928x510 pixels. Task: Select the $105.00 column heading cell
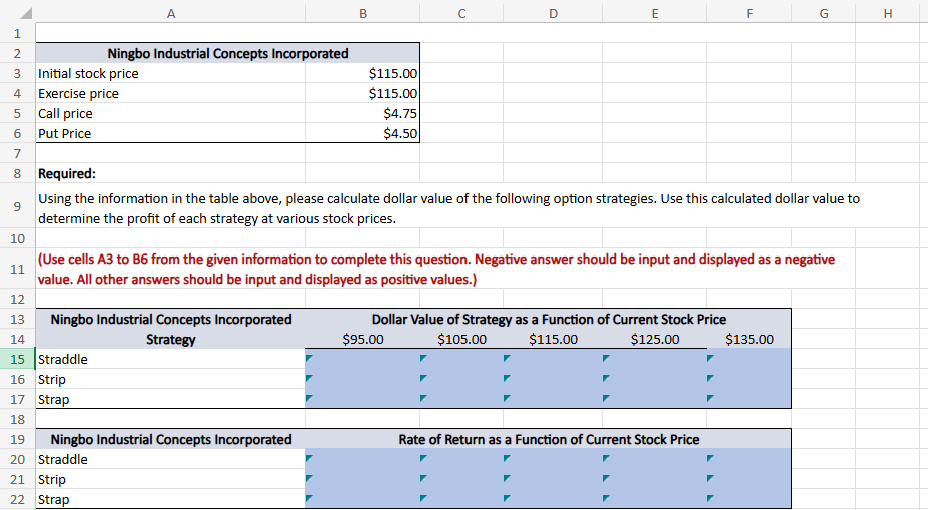[462, 340]
